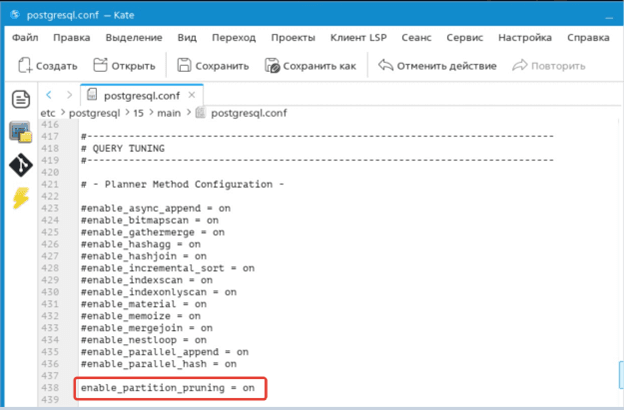The width and height of the screenshot is (624, 410).
Task: Go to previous tab with back arrow
Action: pyautogui.click(x=50, y=95)
